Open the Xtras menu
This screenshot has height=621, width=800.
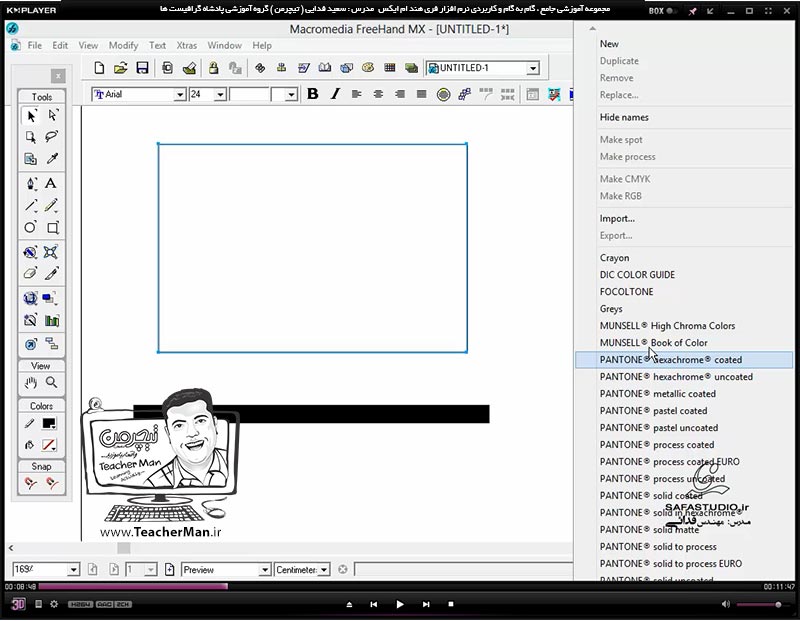coord(186,45)
